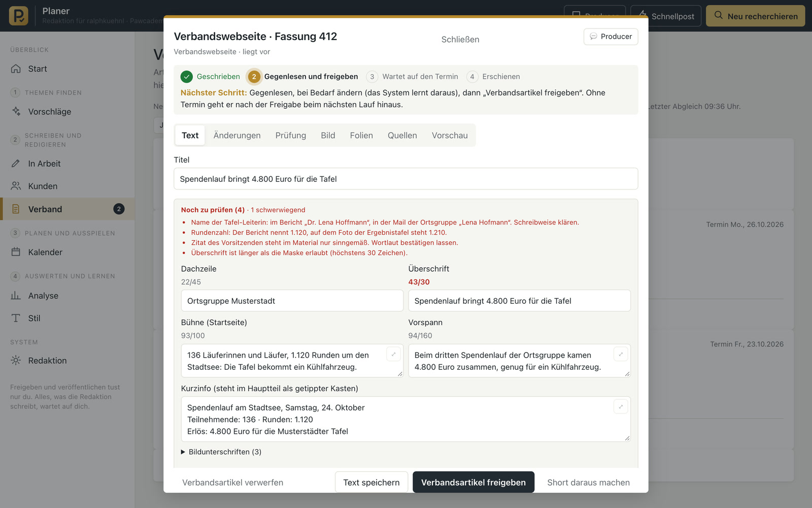Click the Verband document icon
The image size is (812, 508).
16,209
